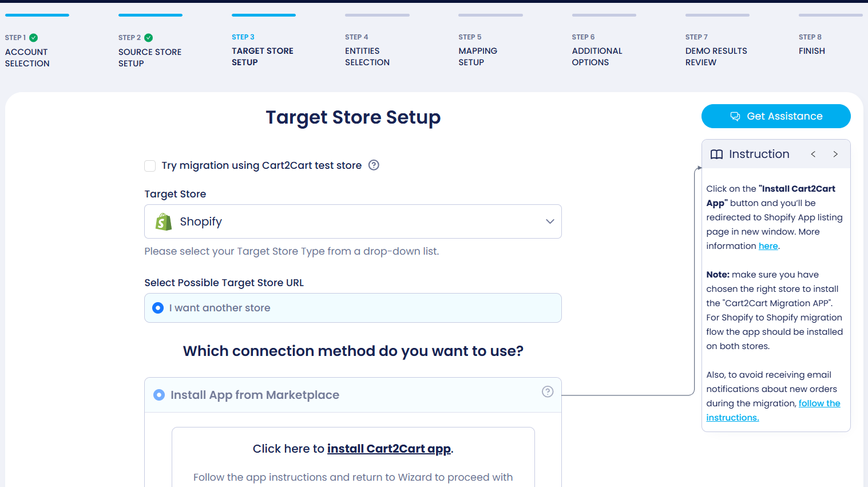
Task: Open Step 4 Entities Selection
Action: tap(367, 50)
